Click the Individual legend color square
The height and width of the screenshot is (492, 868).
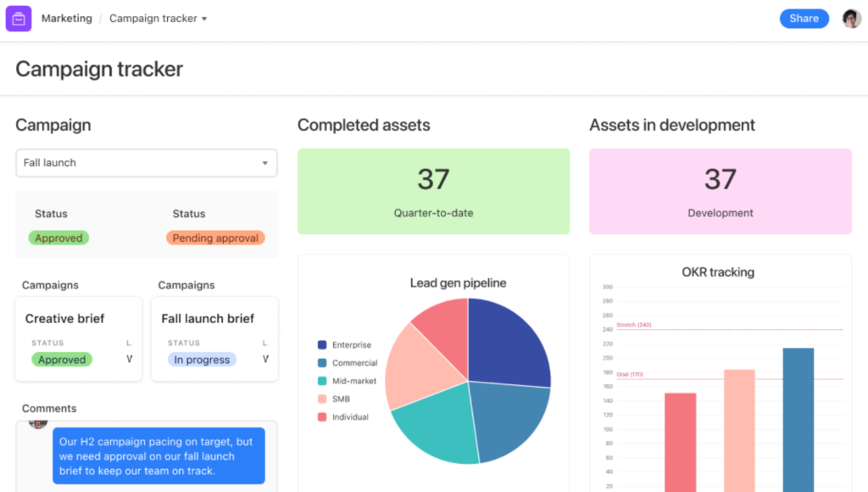[322, 417]
